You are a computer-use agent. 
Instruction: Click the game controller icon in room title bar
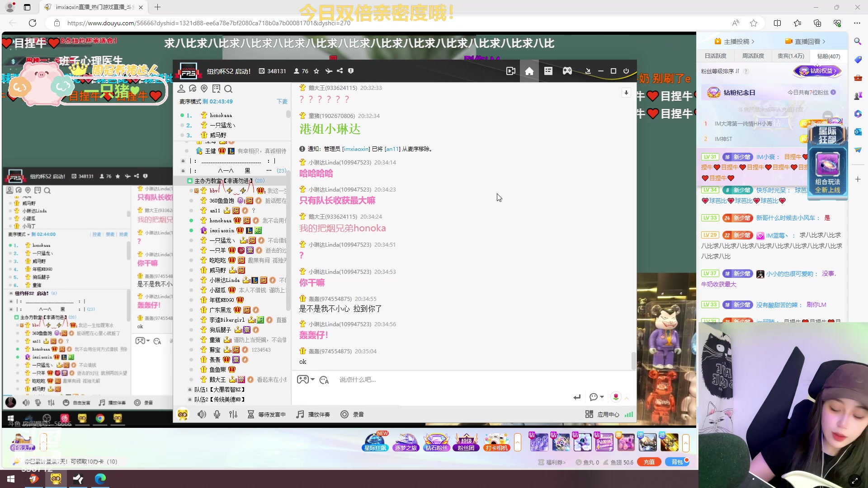[567, 71]
